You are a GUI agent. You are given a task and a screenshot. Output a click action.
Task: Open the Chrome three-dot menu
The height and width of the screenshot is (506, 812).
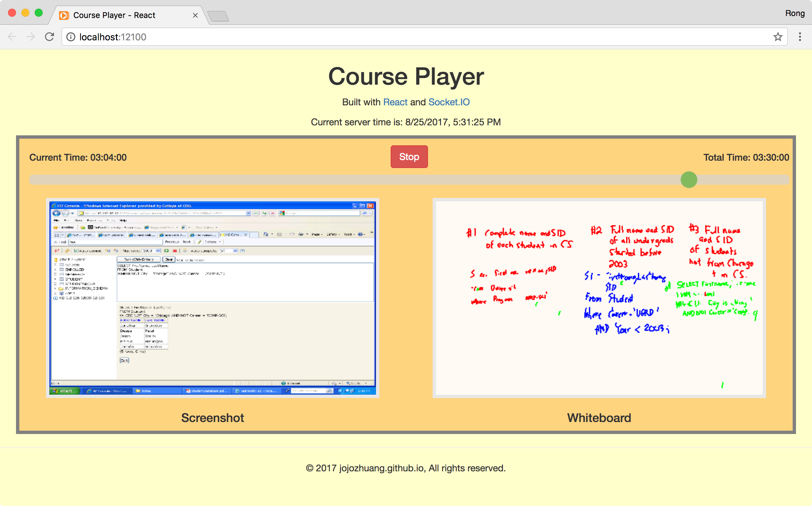pyautogui.click(x=800, y=37)
